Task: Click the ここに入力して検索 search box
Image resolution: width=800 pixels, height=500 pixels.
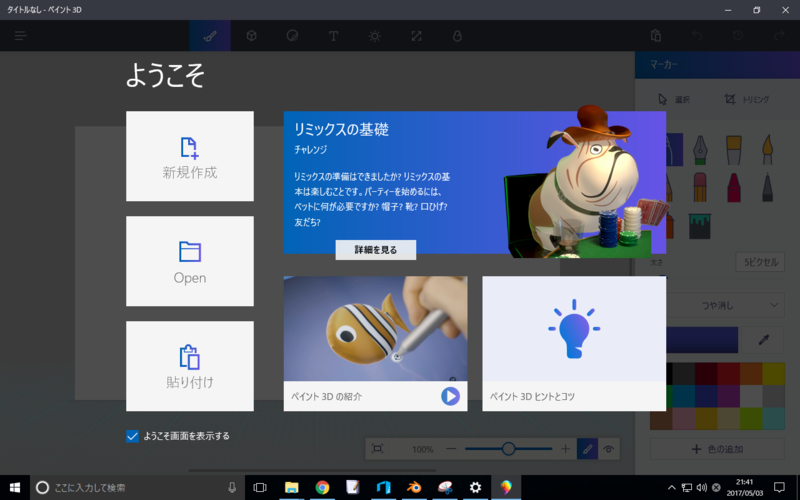Action: (x=138, y=488)
